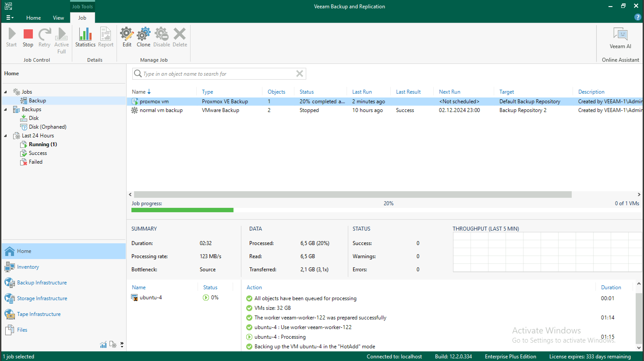Click the horizontal scrollbar right arrow
This screenshot has height=361, width=644.
coord(639,195)
